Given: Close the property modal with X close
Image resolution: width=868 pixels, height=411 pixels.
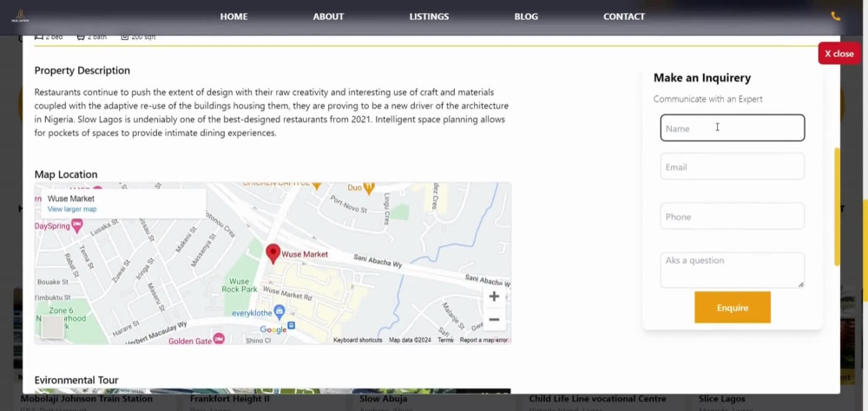Looking at the screenshot, I should (839, 54).
